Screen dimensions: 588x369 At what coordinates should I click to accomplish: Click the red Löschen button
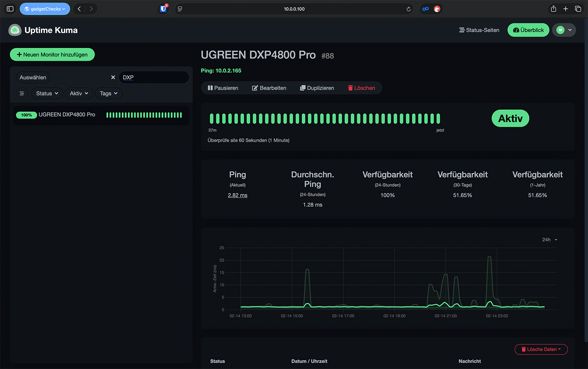point(361,88)
